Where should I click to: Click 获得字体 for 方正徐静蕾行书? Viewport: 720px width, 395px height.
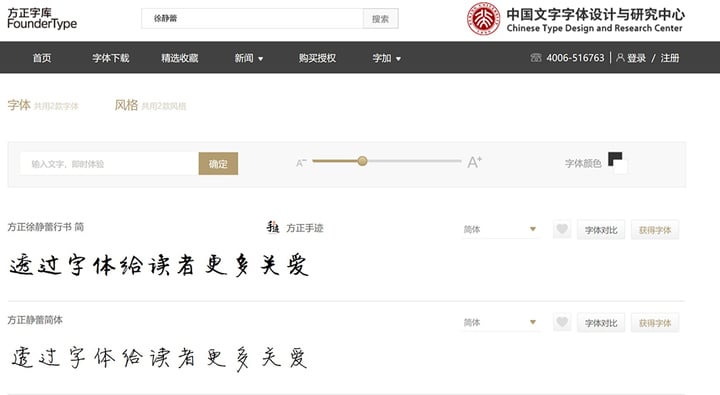pos(655,230)
